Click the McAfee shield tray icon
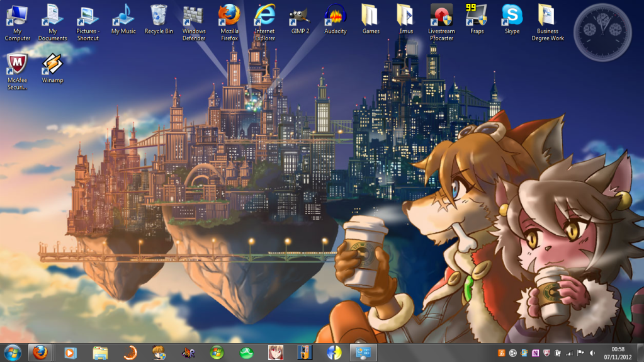The height and width of the screenshot is (362, 644). (x=546, y=353)
